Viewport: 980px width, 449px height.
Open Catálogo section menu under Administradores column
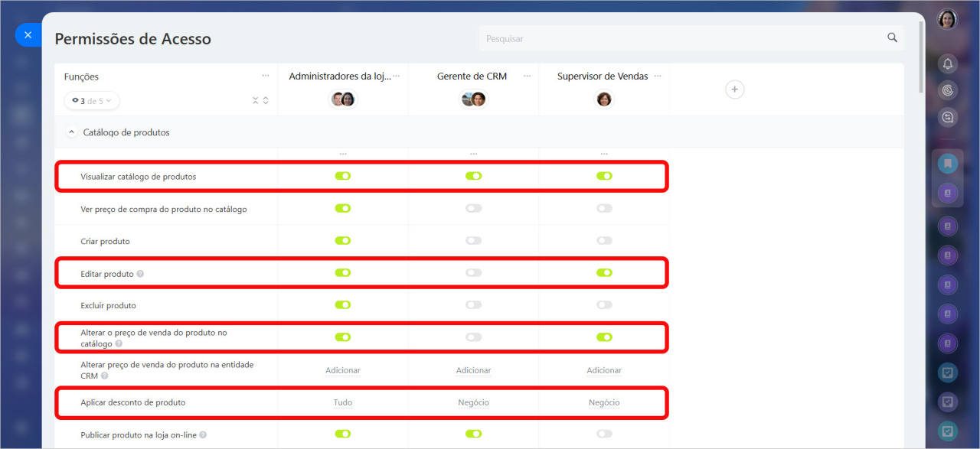343,154
